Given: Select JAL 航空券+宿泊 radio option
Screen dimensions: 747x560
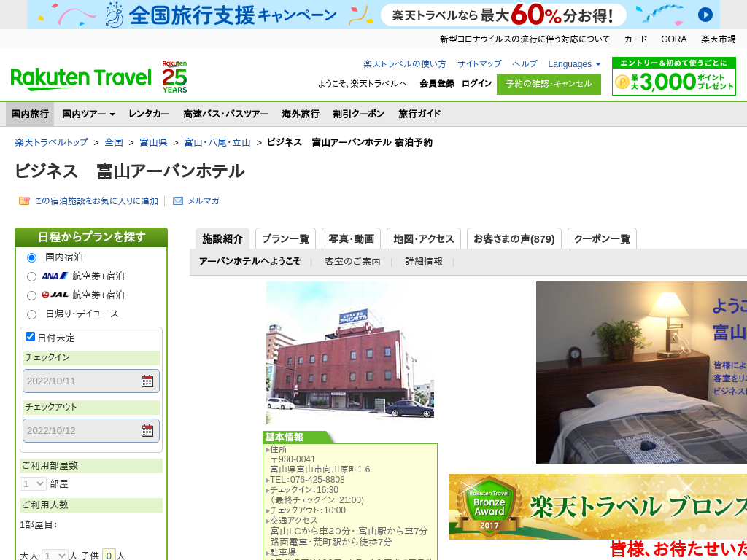Looking at the screenshot, I should click(x=31, y=296).
